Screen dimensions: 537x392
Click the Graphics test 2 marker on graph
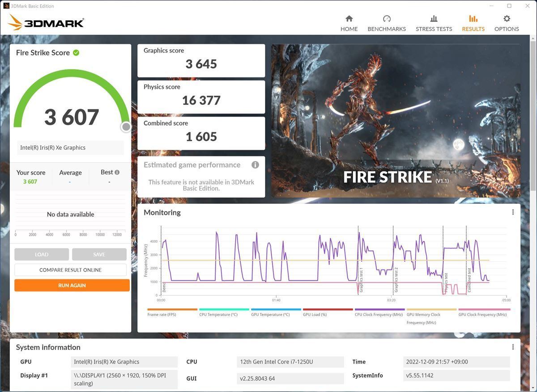(x=396, y=280)
